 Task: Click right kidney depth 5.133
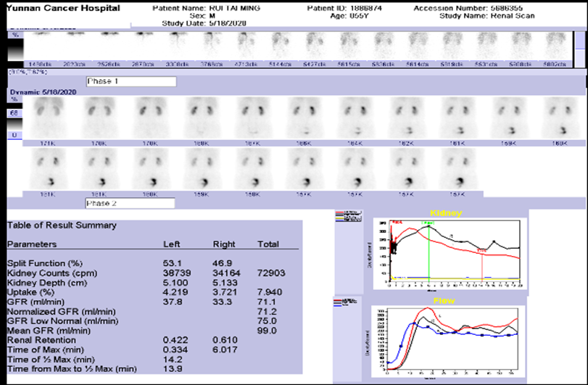tap(225, 283)
